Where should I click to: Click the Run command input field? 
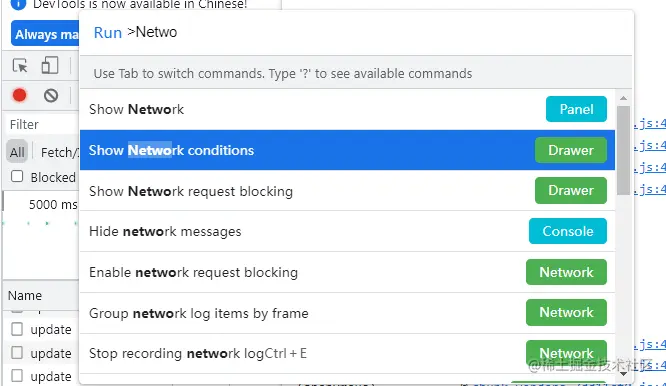tap(357, 32)
